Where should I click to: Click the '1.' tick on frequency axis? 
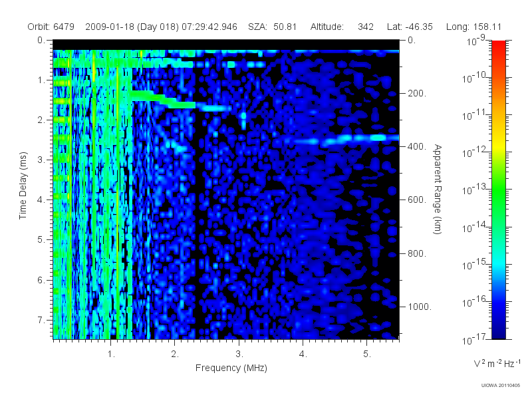tap(111, 354)
